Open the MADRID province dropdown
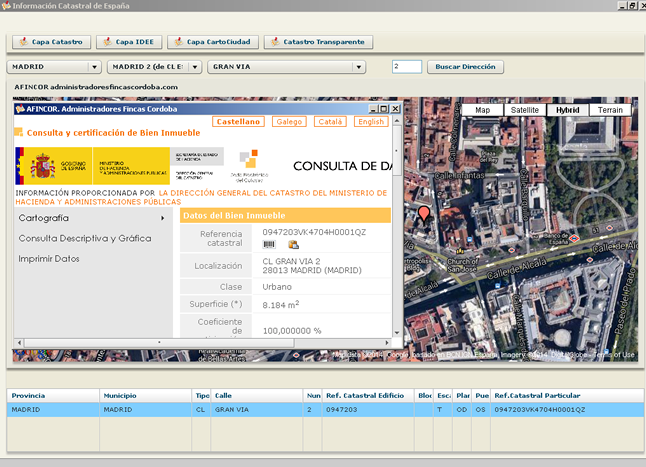Image resolution: width=646 pixels, height=467 pixels. point(54,67)
